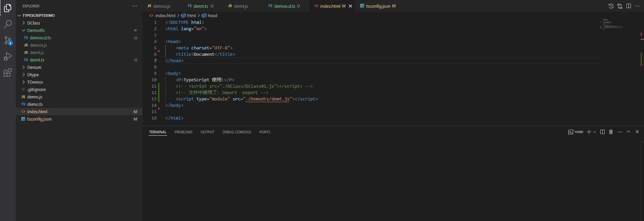
Task: Open the terminal launch profile dropdown arrow
Action: [x=595, y=132]
